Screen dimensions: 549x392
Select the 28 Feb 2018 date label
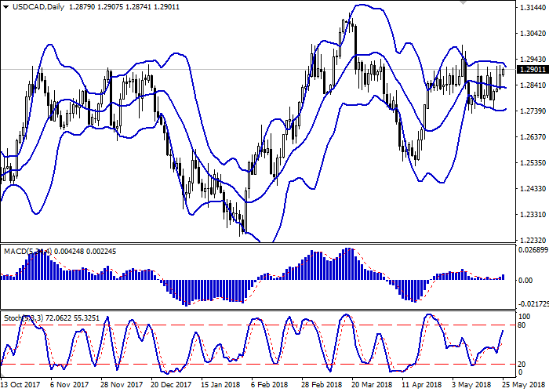click(323, 385)
